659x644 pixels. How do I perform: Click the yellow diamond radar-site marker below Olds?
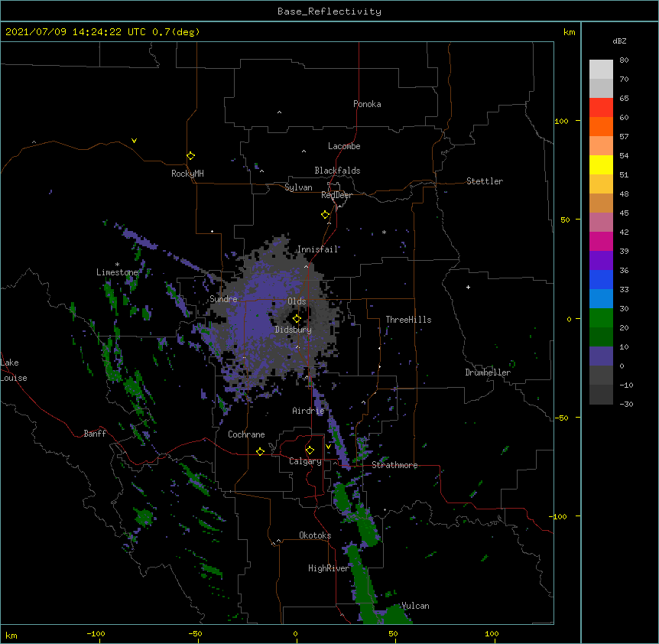coord(297,319)
